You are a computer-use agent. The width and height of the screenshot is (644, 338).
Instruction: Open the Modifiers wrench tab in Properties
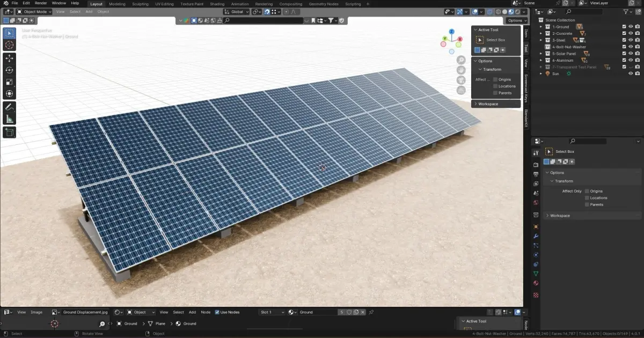coord(536,236)
